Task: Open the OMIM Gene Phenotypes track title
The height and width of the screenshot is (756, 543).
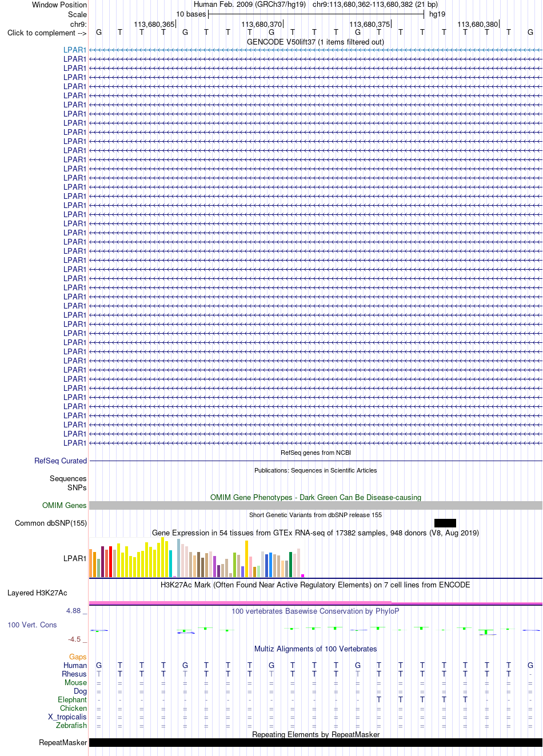Action: [316, 497]
